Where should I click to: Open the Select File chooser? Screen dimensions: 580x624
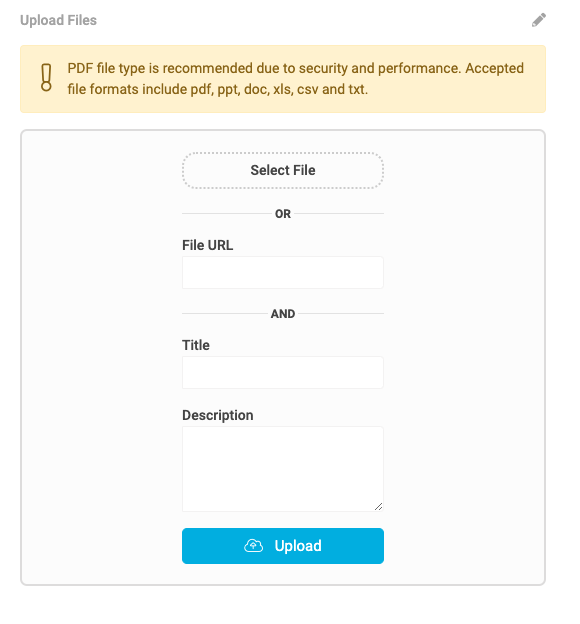tap(283, 170)
